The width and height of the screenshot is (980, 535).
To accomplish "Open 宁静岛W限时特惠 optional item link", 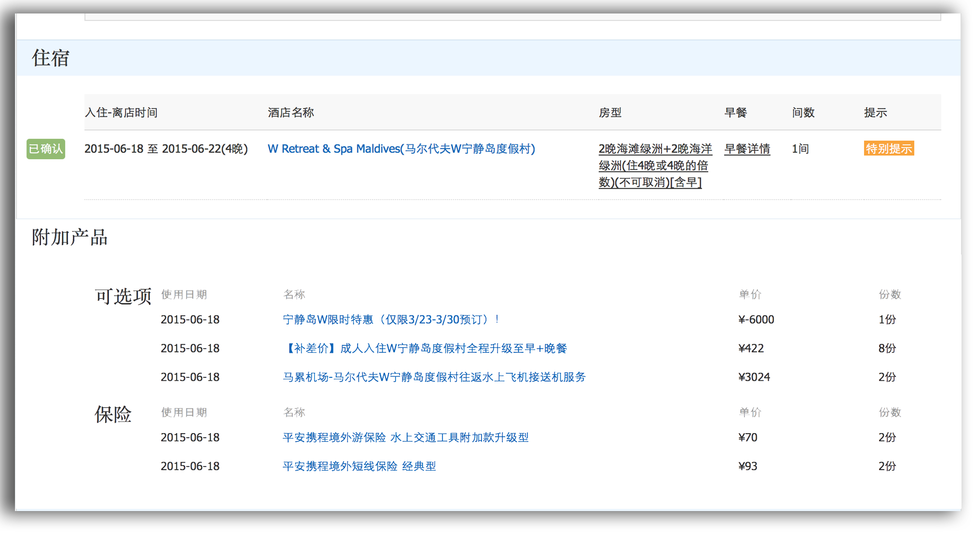I will [391, 319].
